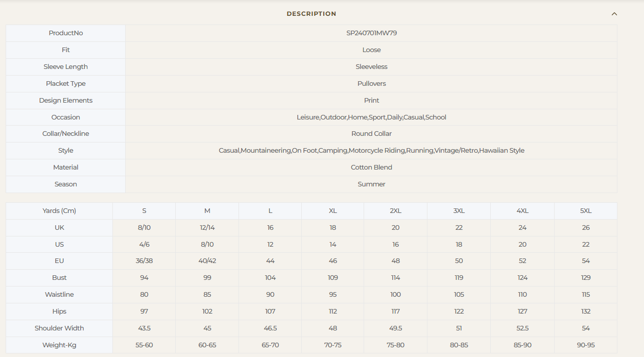Click EU size 40/42 cell
644x357 pixels.
pos(207,261)
